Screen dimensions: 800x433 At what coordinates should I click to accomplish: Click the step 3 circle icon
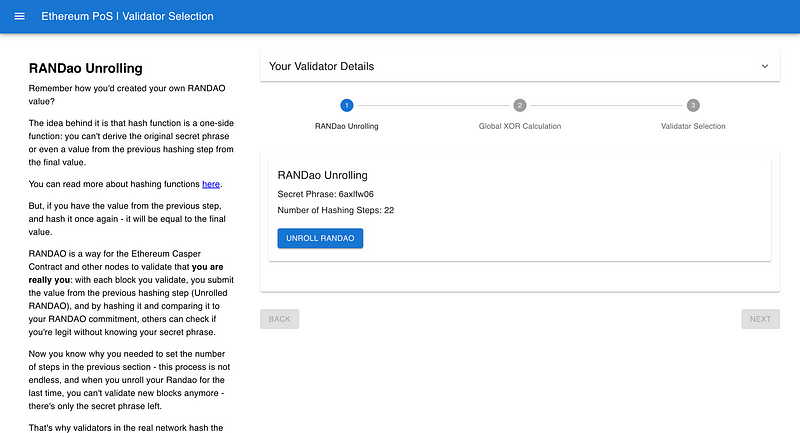click(693, 105)
